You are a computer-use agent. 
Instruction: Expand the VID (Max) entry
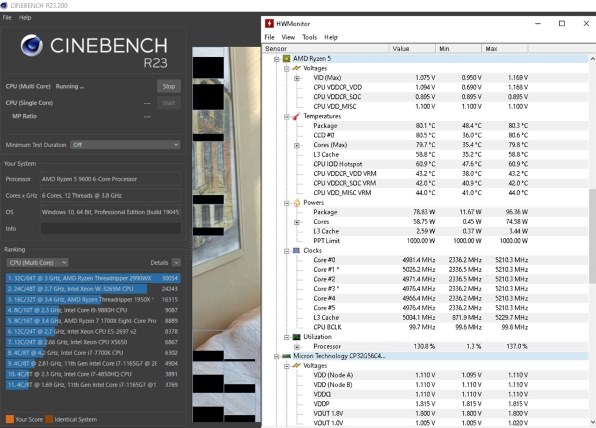(296, 78)
